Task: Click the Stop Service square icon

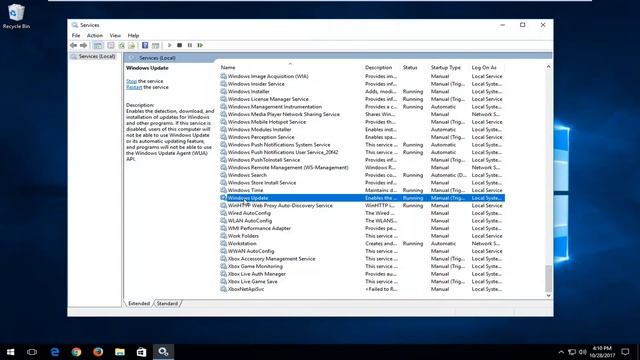Action: [x=180, y=45]
